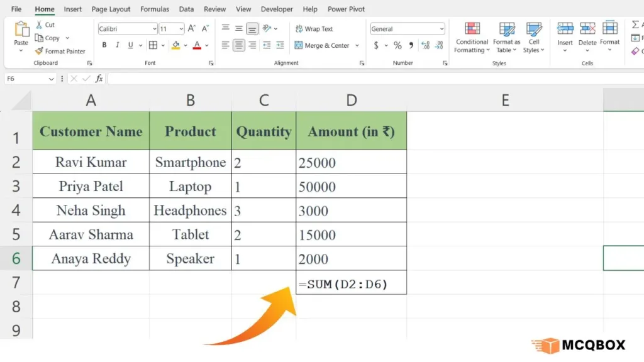Toggle Italic formatting

(x=118, y=45)
